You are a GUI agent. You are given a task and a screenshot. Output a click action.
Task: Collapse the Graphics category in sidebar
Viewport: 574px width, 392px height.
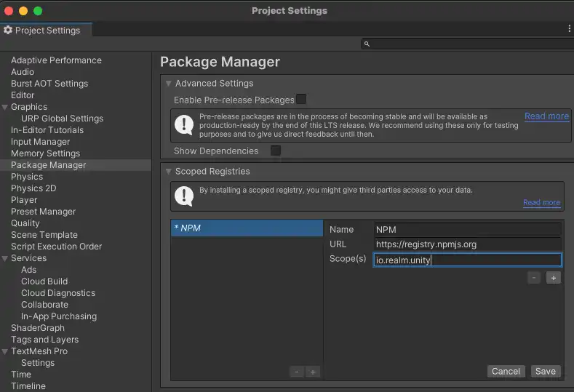coord(5,107)
